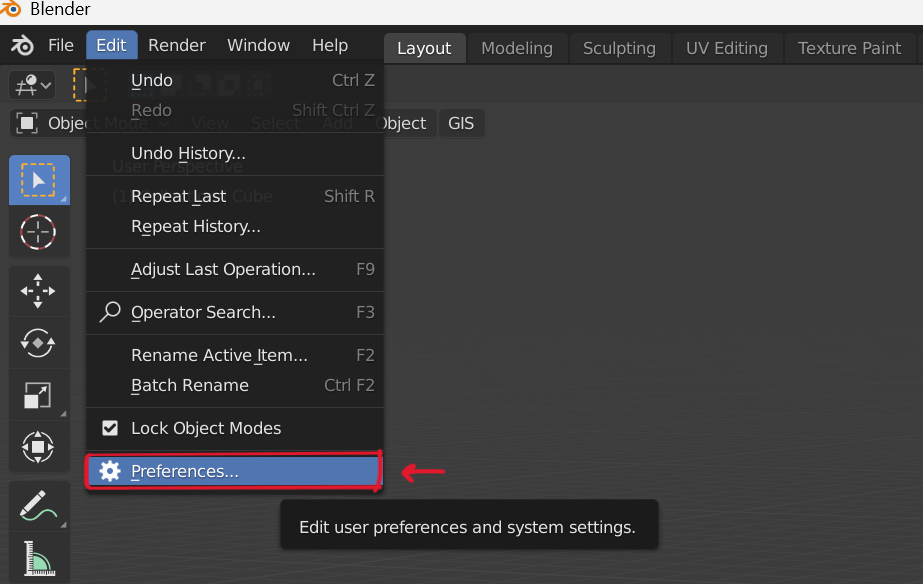923x584 pixels.
Task: Select the Annotate pencil tool
Action: 39,507
